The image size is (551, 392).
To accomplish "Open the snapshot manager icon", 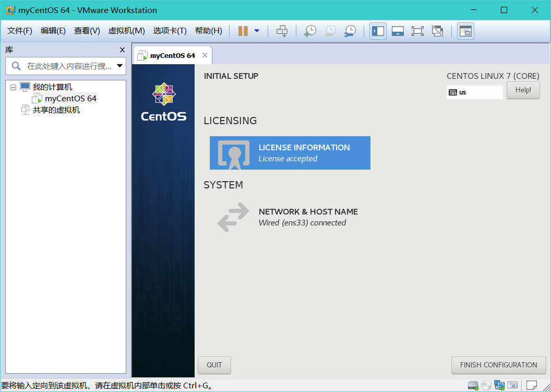I will (x=350, y=31).
